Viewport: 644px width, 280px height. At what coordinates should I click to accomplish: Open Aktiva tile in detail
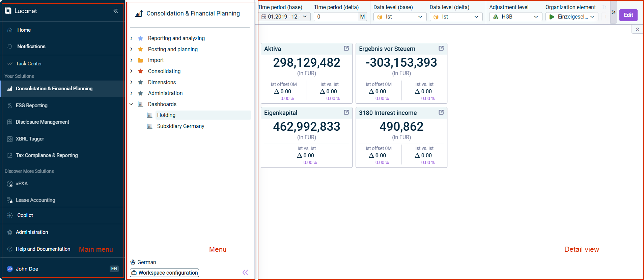346,49
